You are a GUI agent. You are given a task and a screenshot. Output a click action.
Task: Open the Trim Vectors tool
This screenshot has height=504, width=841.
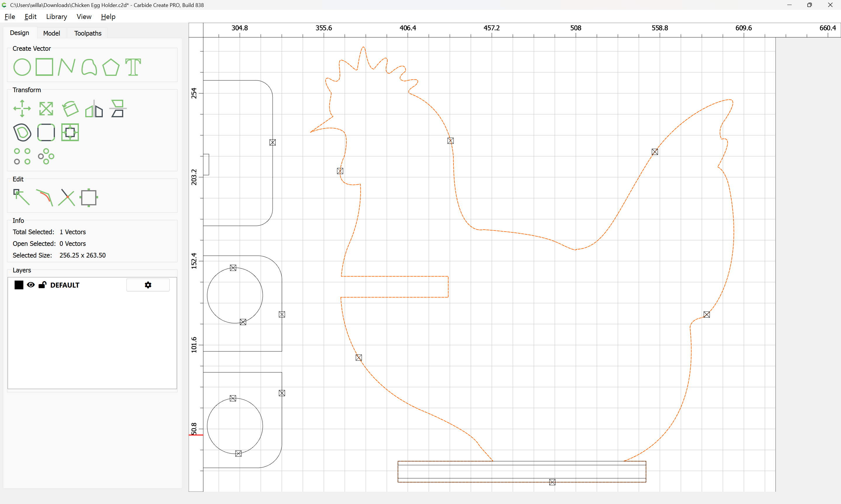(67, 198)
